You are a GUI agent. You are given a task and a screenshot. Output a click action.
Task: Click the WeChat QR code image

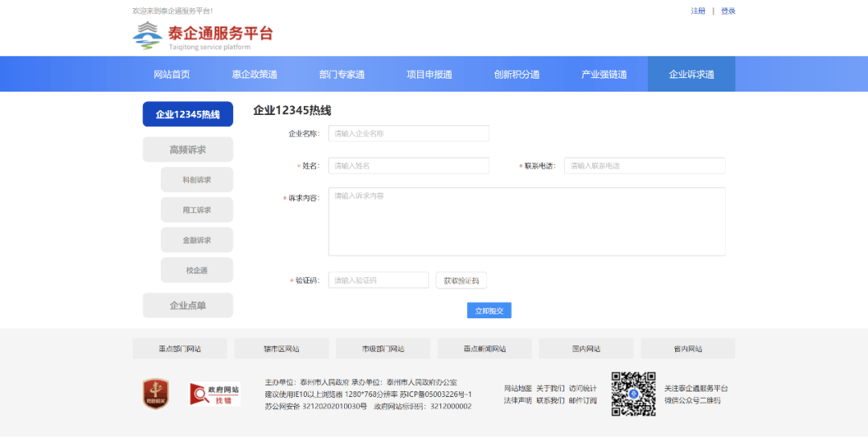633,394
